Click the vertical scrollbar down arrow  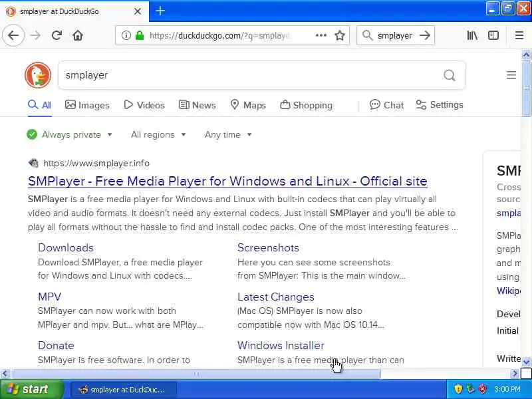point(526,362)
